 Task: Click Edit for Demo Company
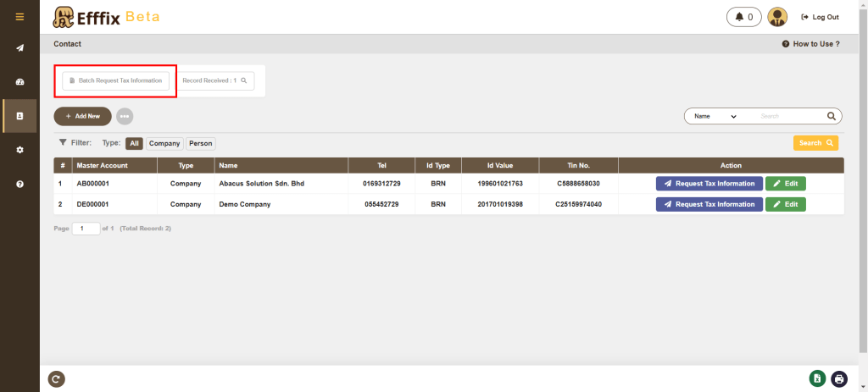click(785, 204)
